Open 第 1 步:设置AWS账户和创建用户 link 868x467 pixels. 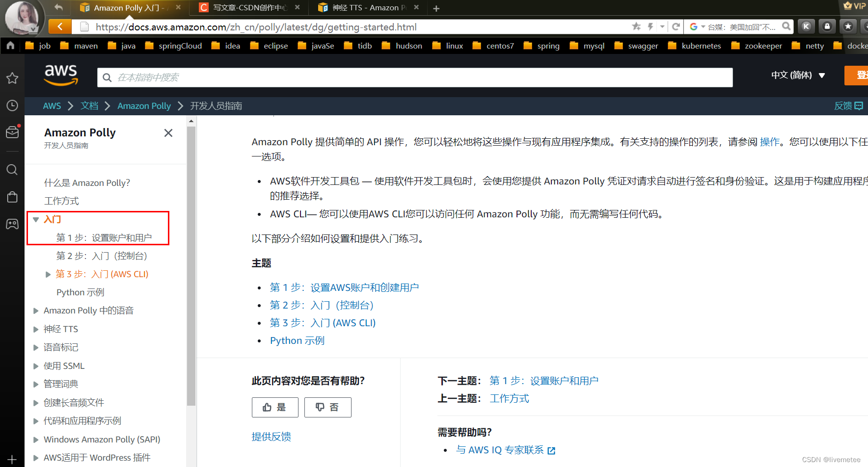(344, 287)
